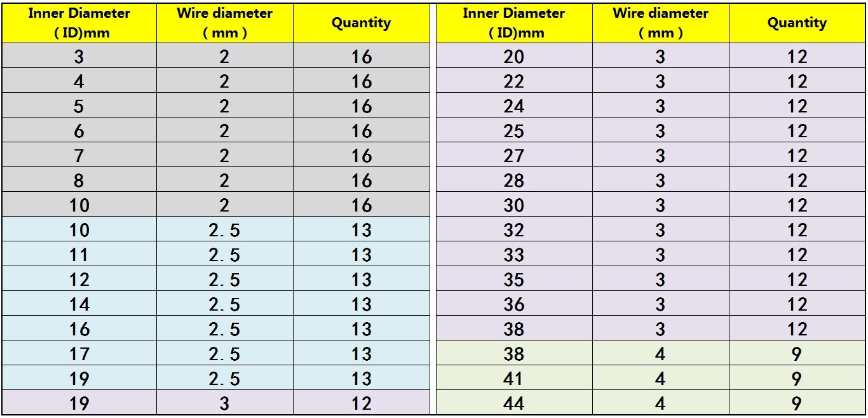Click the inner diameter 8 cell
Image resolution: width=868 pixels, height=418 pixels.
[x=79, y=180]
